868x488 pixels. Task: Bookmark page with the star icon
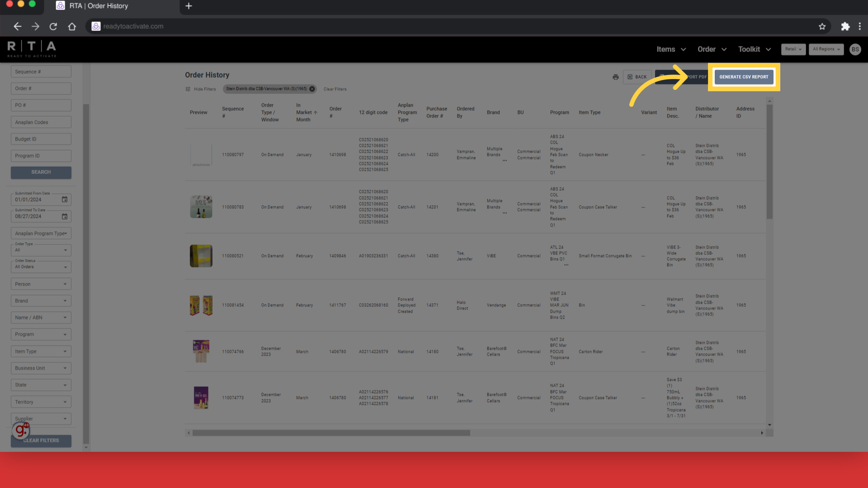pos(822,27)
